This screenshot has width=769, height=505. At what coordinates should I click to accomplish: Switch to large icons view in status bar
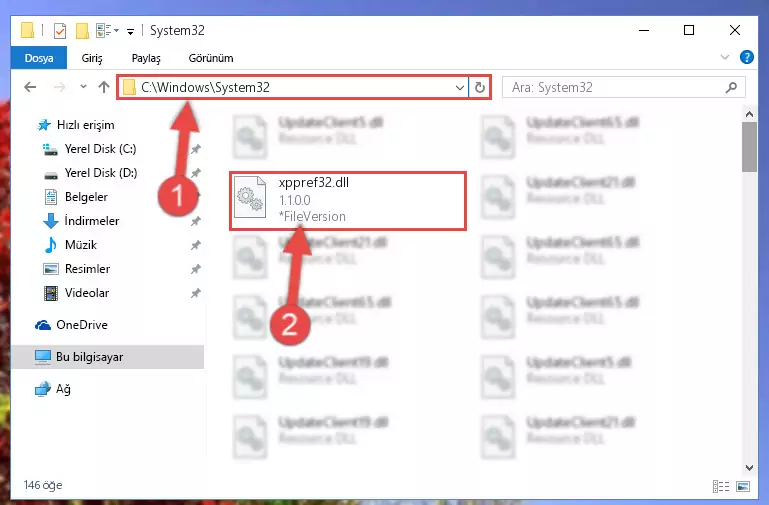[743, 486]
